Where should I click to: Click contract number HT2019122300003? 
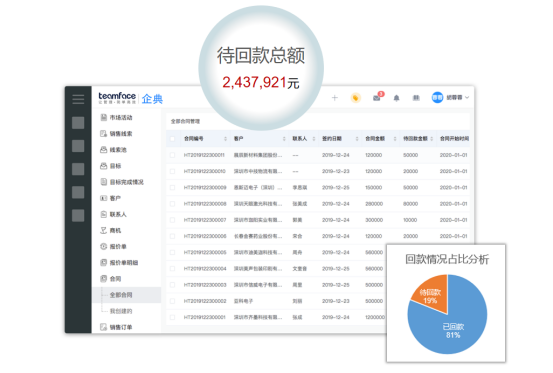click(x=205, y=285)
